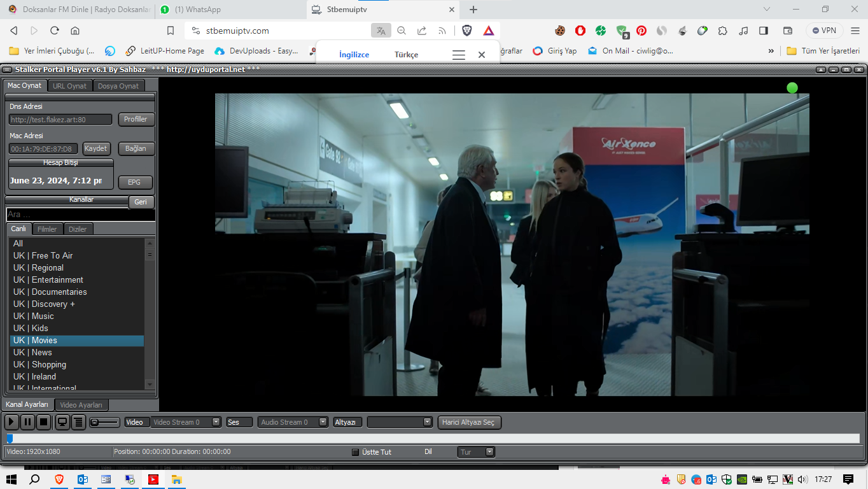Click the Bağlan button
This screenshot has height=489, width=868.
[x=136, y=148]
